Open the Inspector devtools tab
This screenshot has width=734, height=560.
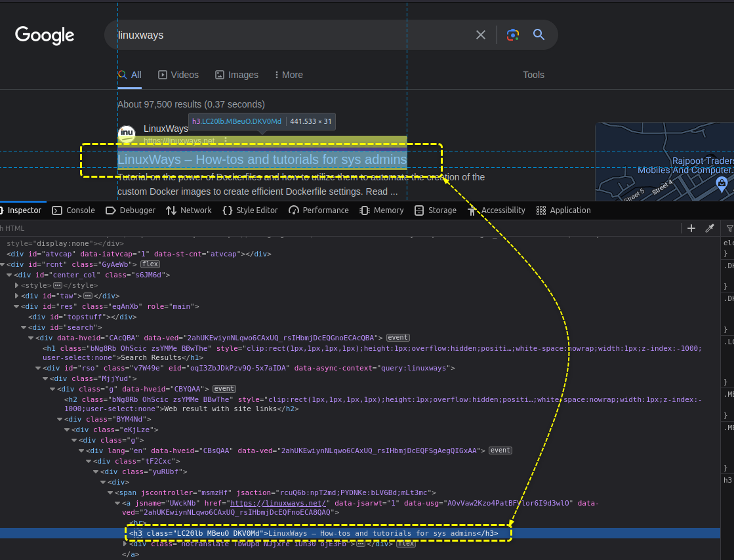20,210
